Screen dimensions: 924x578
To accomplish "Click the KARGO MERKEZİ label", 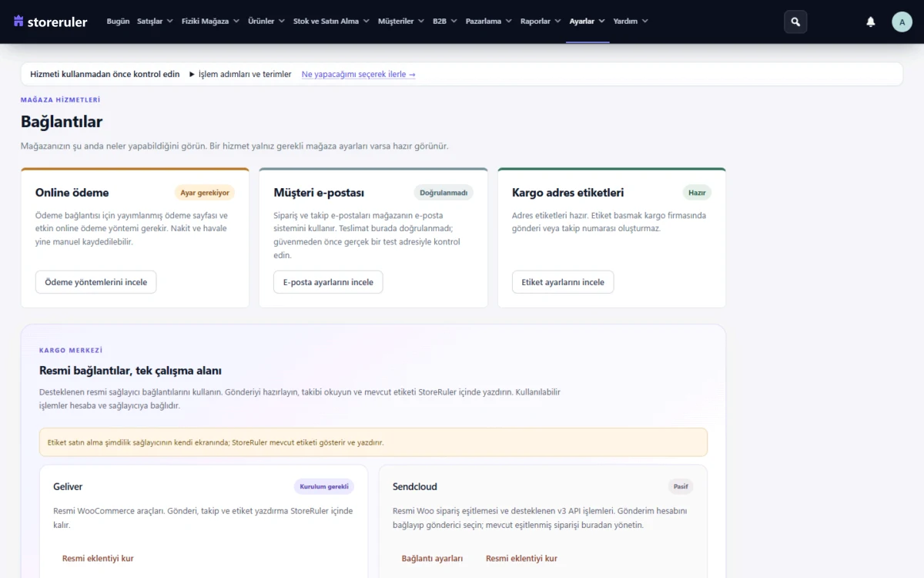I will pyautogui.click(x=71, y=350).
